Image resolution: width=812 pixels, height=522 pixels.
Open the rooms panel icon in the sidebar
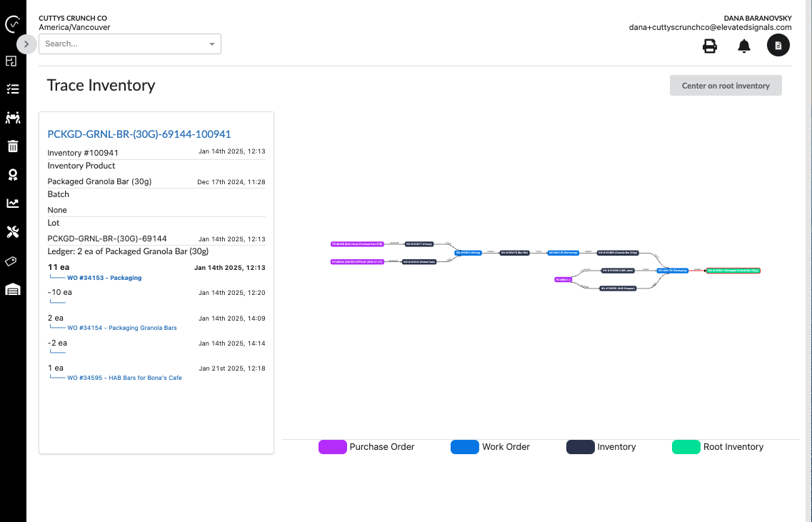click(x=12, y=61)
